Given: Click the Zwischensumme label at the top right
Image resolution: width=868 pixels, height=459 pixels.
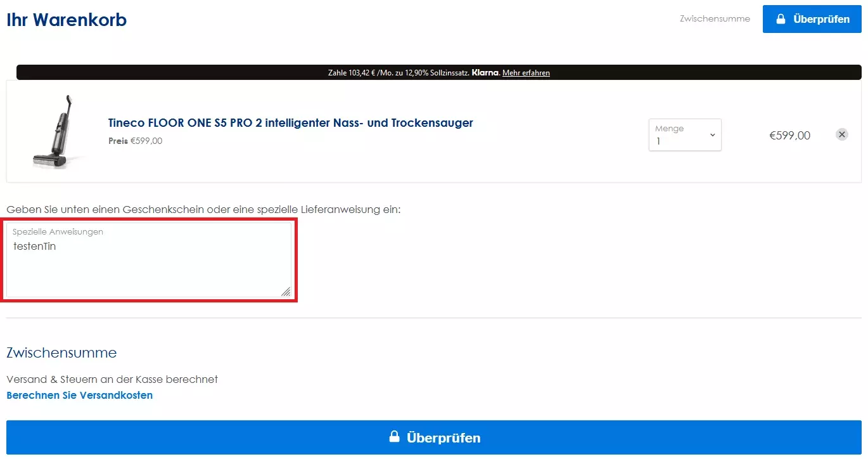Looking at the screenshot, I should (715, 19).
